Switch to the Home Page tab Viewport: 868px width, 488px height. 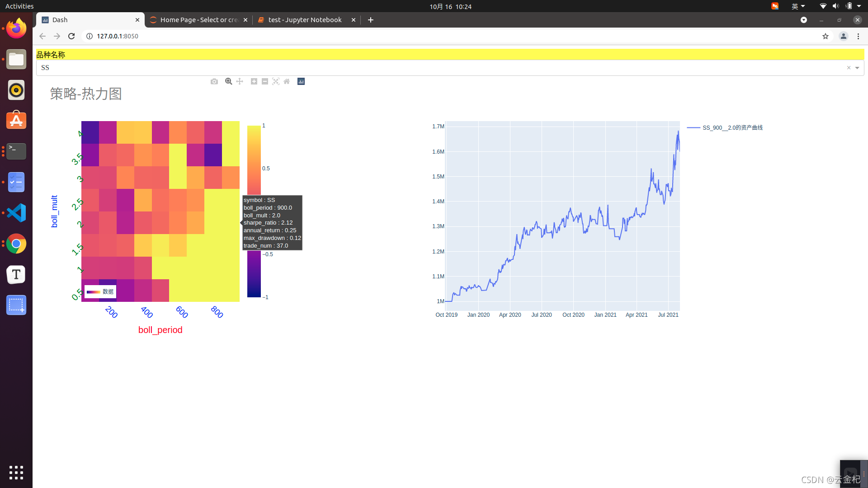[198, 20]
